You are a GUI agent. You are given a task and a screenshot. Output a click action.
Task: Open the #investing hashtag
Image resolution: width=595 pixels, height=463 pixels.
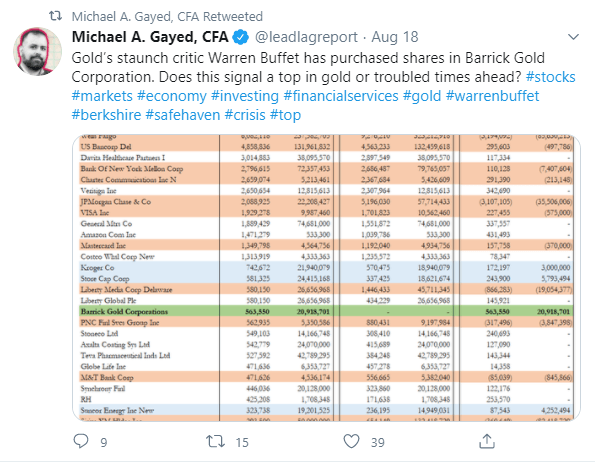coord(245,96)
